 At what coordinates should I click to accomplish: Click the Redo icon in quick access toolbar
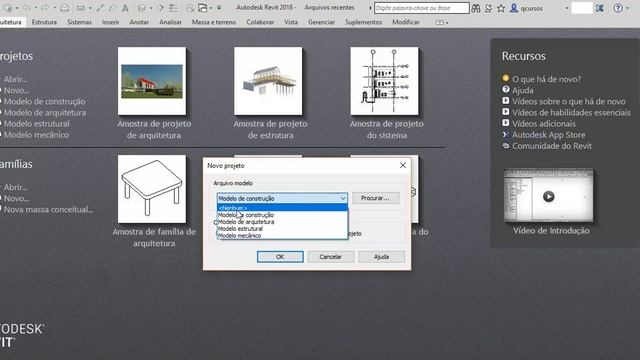(x=45, y=8)
